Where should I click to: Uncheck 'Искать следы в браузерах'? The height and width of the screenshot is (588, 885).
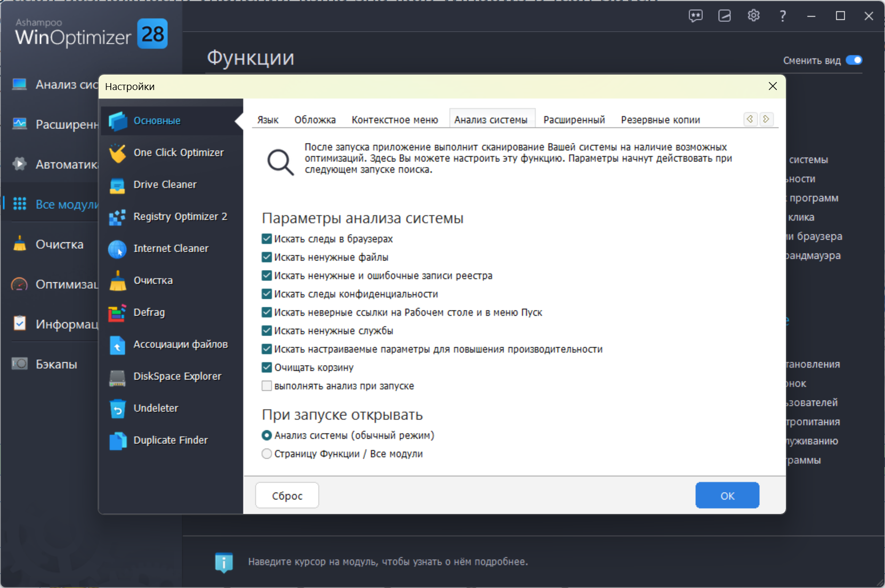point(267,239)
